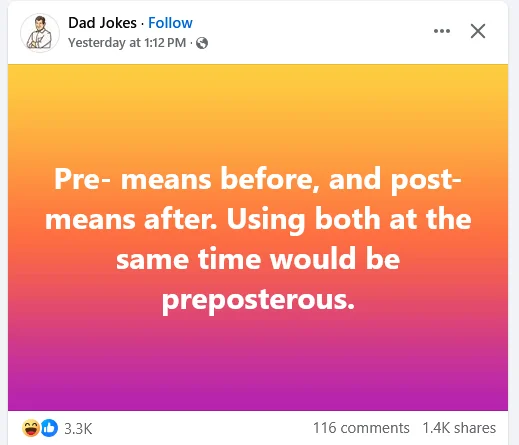View the 1.4K shares

459,428
